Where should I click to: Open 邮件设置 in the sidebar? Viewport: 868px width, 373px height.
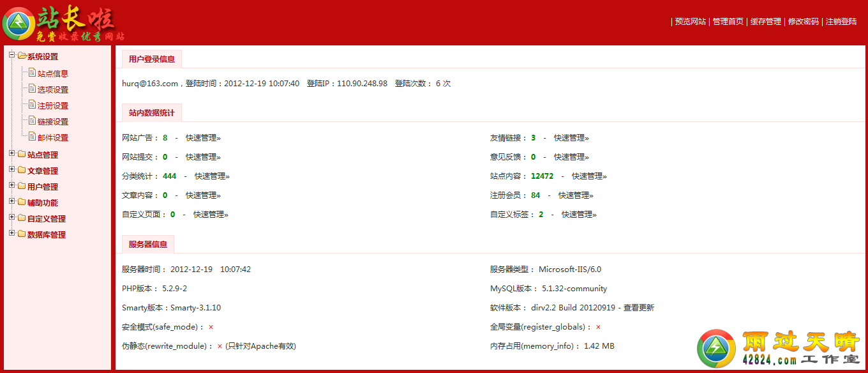point(53,137)
